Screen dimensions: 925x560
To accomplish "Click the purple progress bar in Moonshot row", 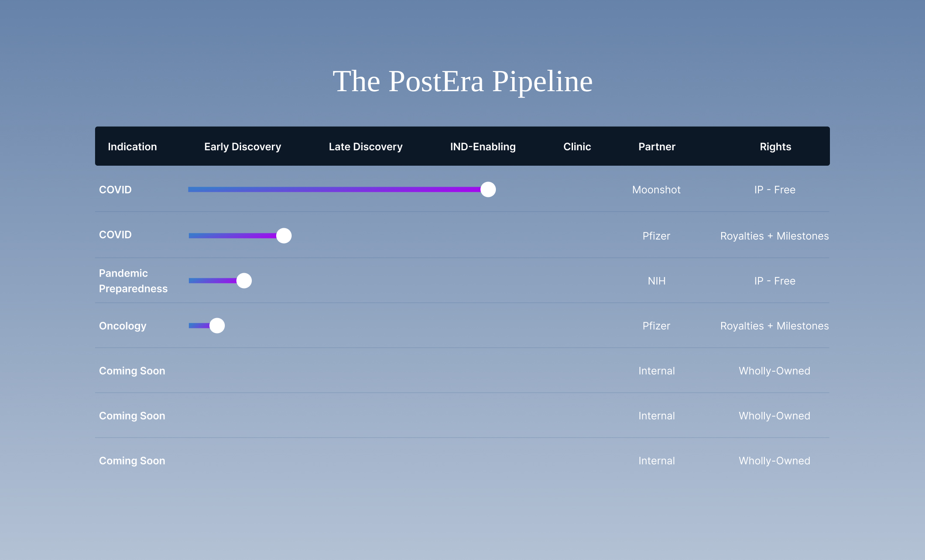I will tap(334, 189).
